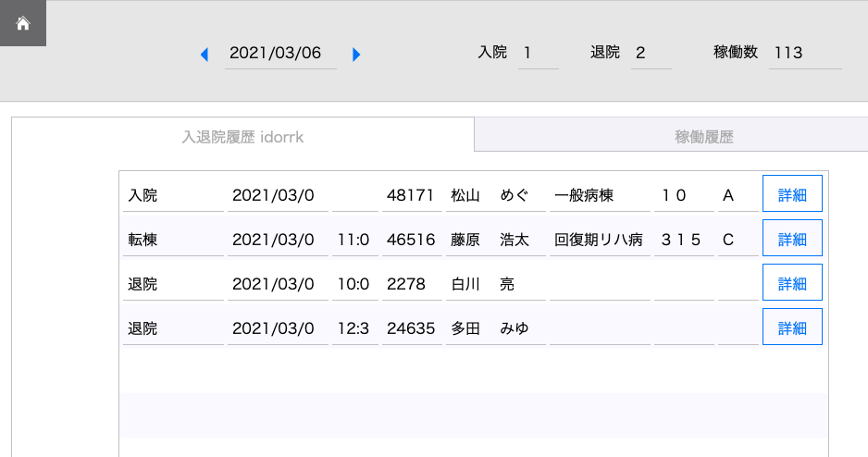The image size is (868, 457).
Task: Switch to the 稼働履歴 tab
Action: (671, 134)
